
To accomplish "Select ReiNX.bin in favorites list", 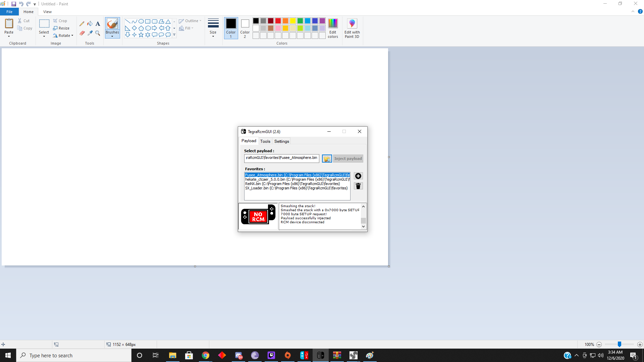I will point(297,184).
